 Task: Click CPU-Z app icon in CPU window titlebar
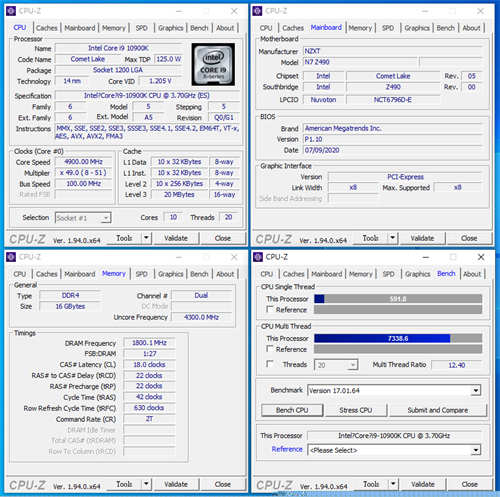click(11, 11)
